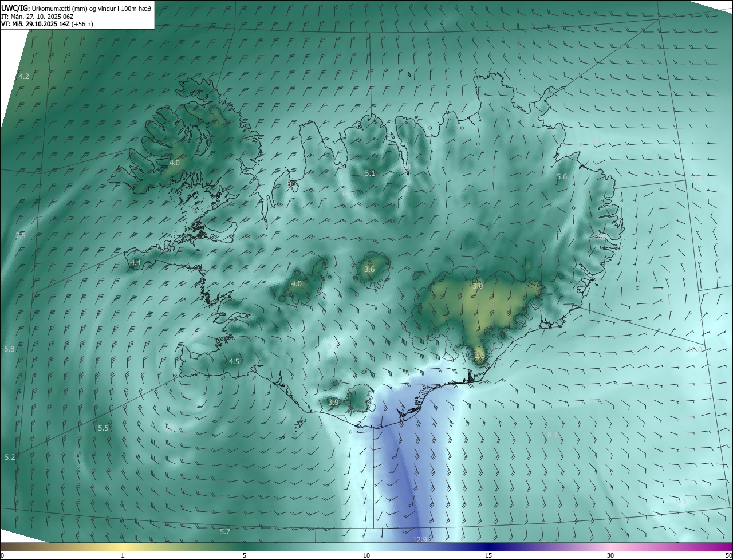The width and height of the screenshot is (733, 560).
Task: Click the 2.5 value on Vatnajökull's southern tip
Action: click(x=480, y=356)
